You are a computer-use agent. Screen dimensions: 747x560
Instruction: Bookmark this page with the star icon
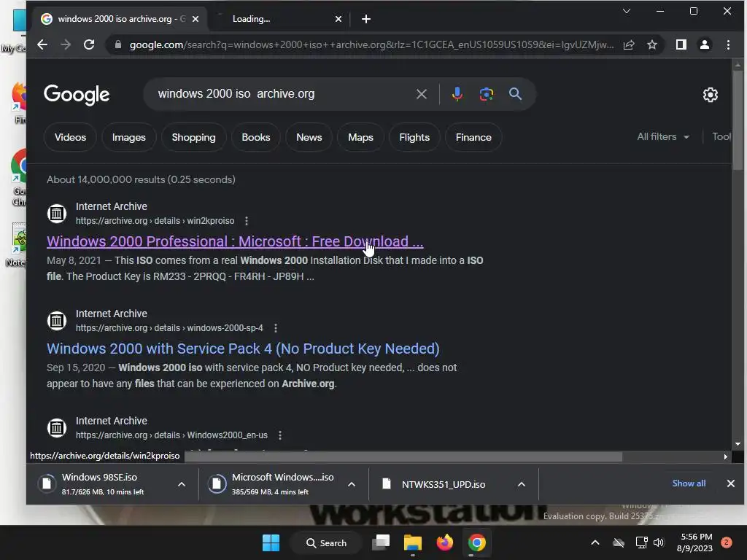652,44
